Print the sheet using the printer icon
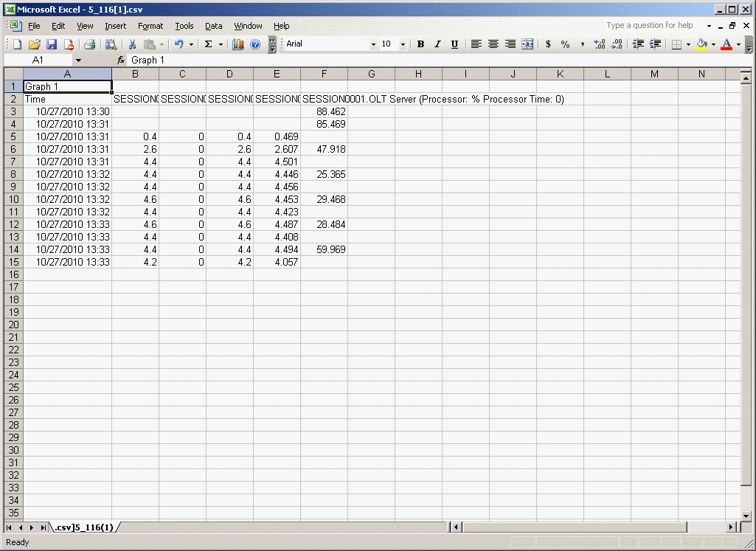 coord(89,44)
